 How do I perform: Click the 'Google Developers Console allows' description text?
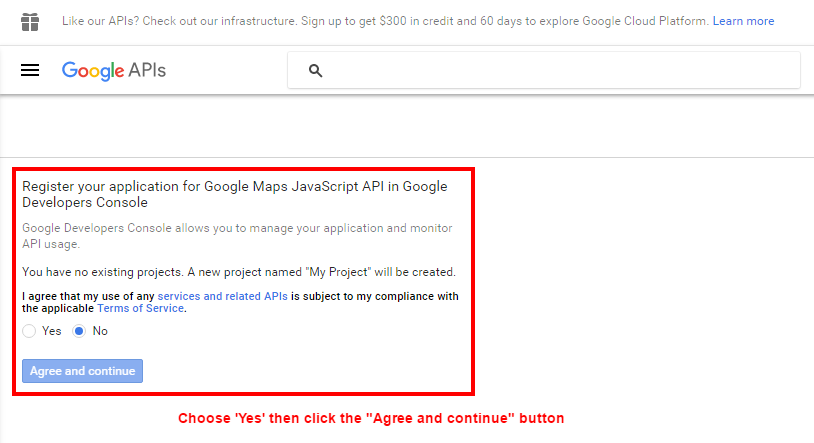(x=237, y=236)
